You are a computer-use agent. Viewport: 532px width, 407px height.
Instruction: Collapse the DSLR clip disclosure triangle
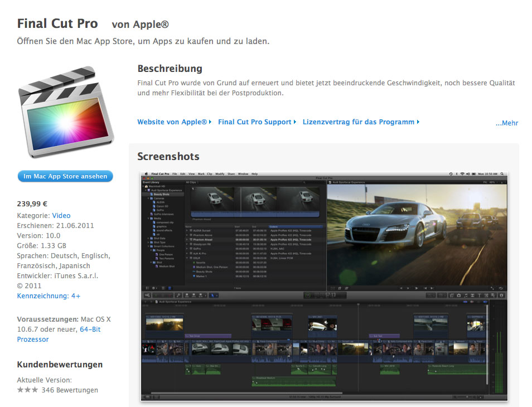[187, 259]
